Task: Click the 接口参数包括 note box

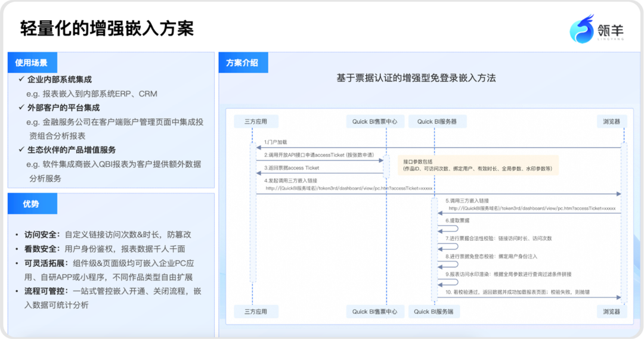Action: 478,166
